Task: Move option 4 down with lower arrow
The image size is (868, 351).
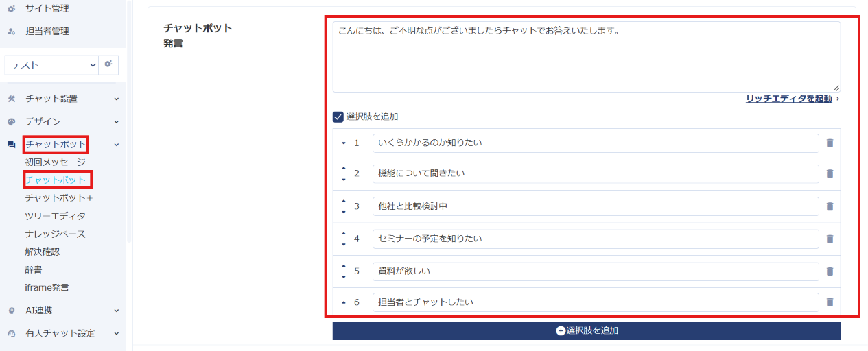Action: click(344, 245)
